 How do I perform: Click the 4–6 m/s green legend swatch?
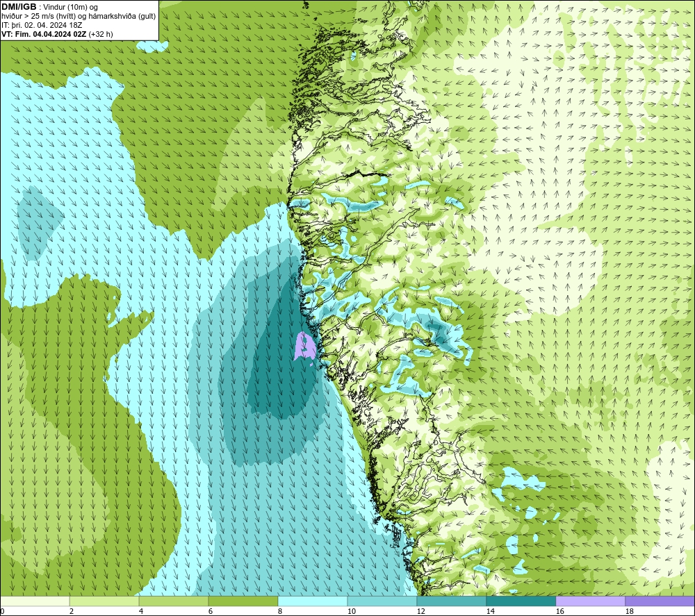click(174, 601)
